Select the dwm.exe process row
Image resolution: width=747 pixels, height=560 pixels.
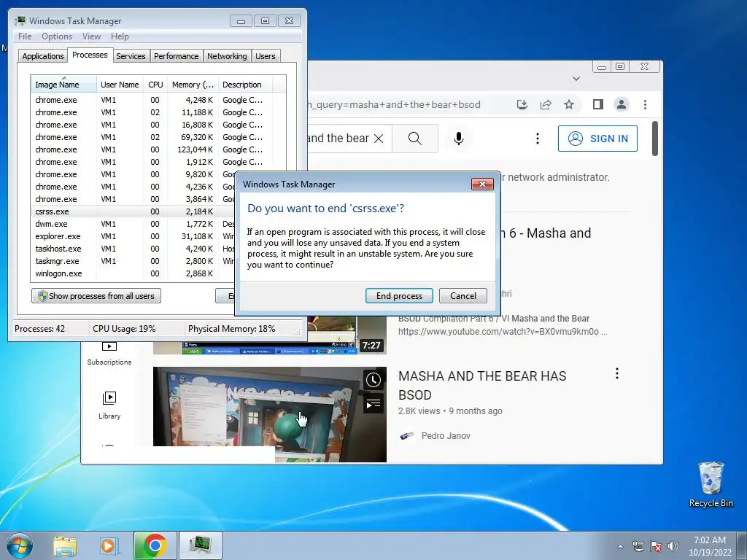133,224
